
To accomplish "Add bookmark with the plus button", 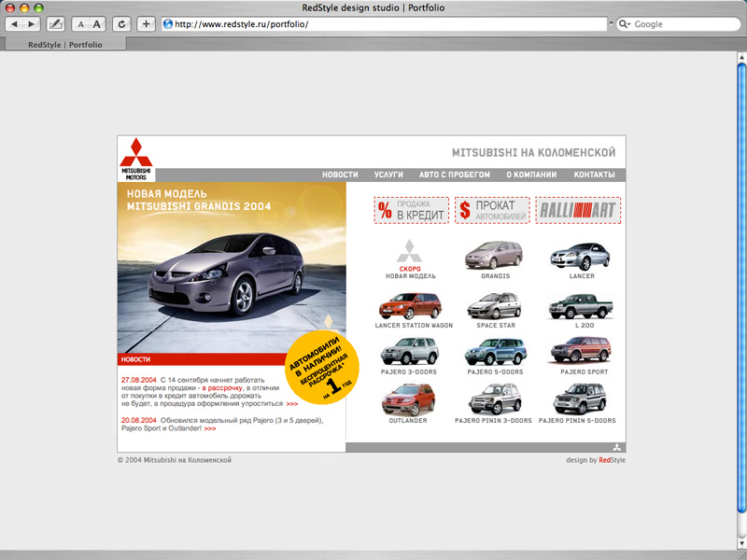I will pos(146,24).
